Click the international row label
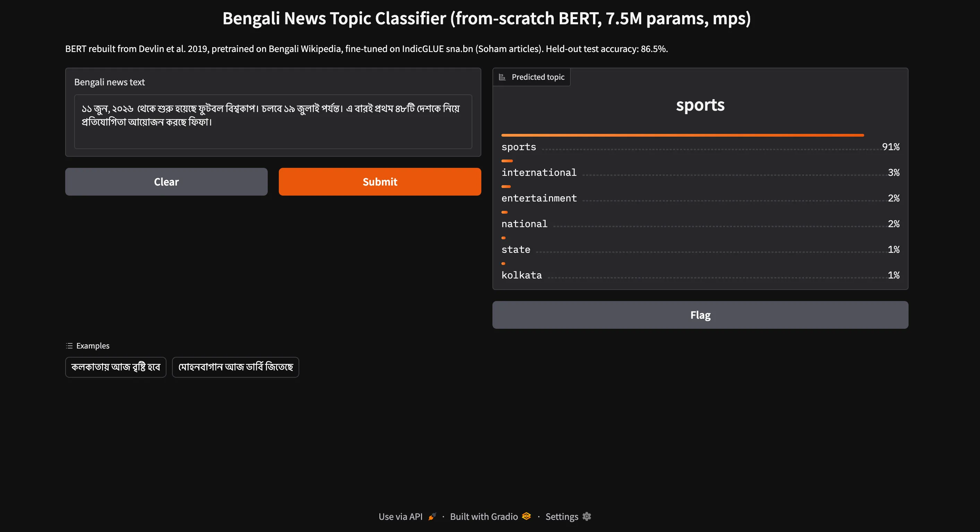 click(x=539, y=172)
